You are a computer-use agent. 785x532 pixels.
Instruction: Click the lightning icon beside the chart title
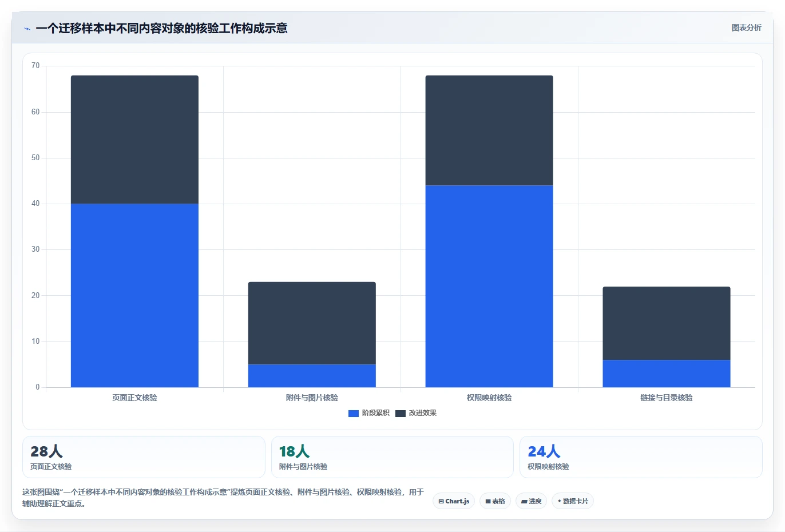point(27,29)
